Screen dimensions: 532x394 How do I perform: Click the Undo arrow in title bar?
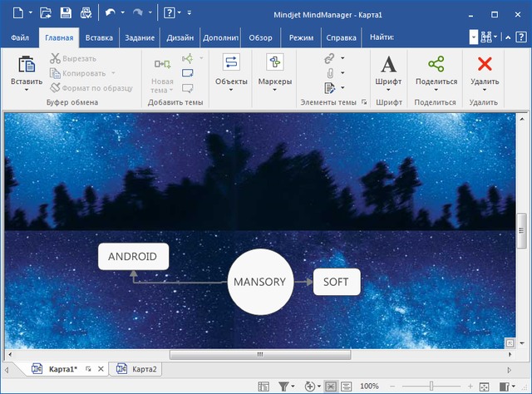pyautogui.click(x=111, y=12)
